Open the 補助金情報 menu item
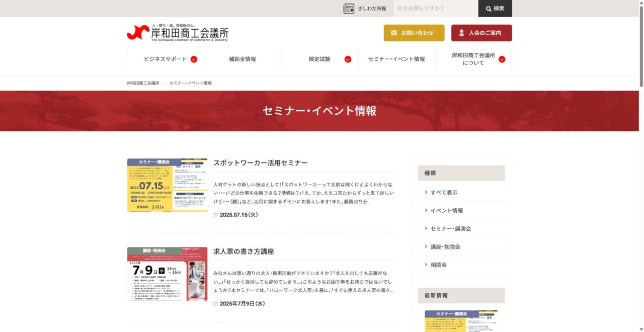The width and height of the screenshot is (644, 332). [243, 59]
